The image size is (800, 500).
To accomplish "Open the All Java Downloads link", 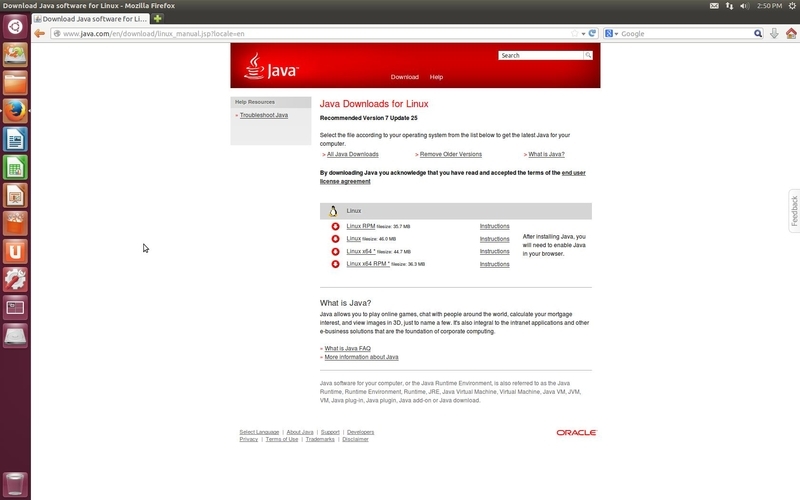I will pos(353,154).
